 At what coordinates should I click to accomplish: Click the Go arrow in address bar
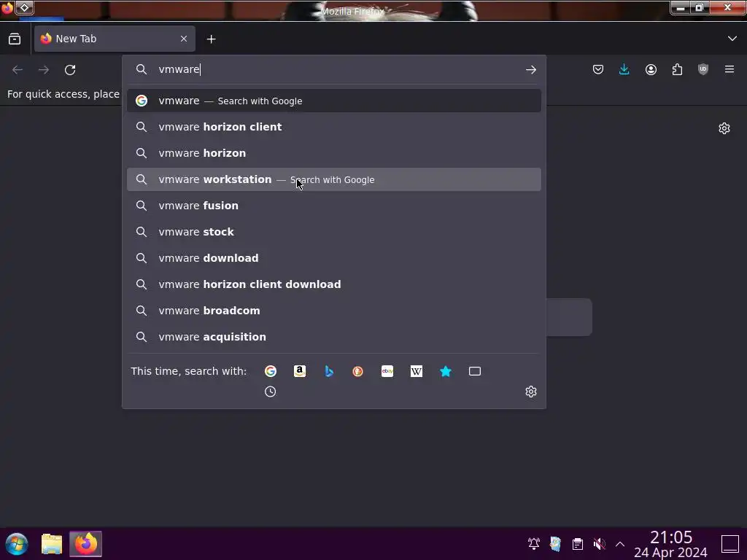[531, 69]
